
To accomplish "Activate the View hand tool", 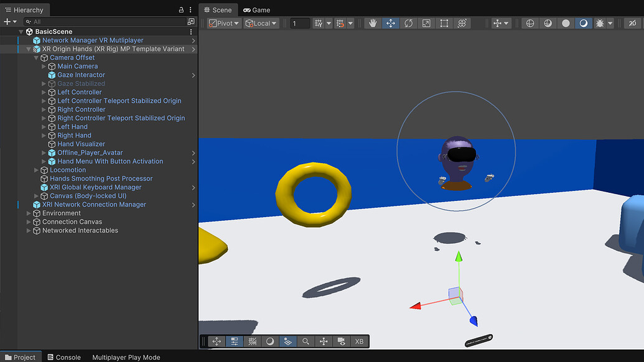I will [372, 22].
